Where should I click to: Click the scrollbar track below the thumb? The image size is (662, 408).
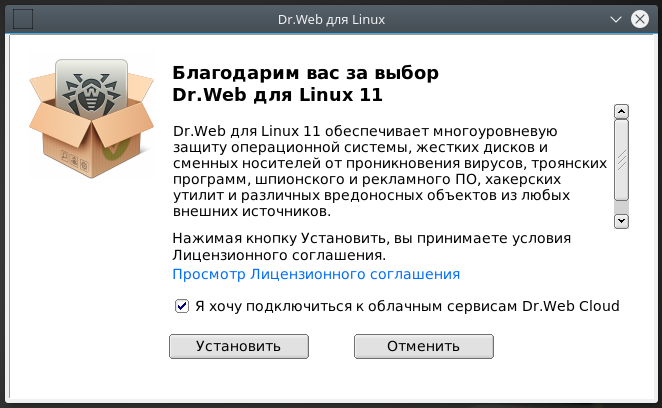621,208
